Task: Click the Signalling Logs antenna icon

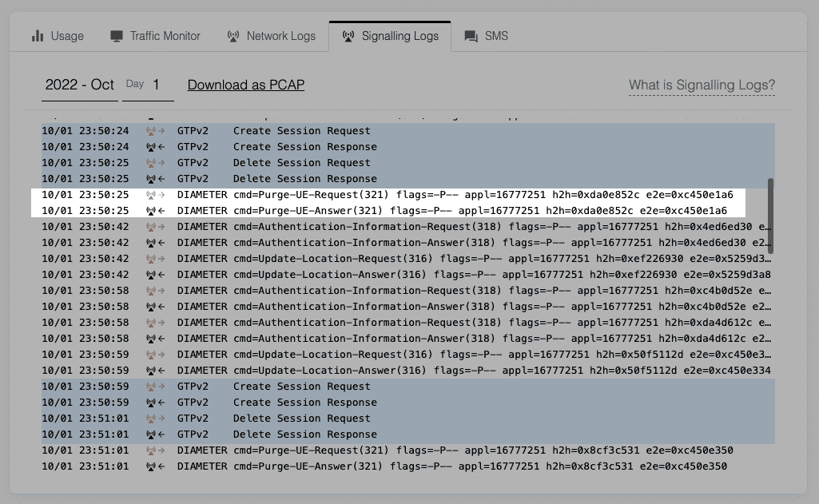Action: point(348,36)
